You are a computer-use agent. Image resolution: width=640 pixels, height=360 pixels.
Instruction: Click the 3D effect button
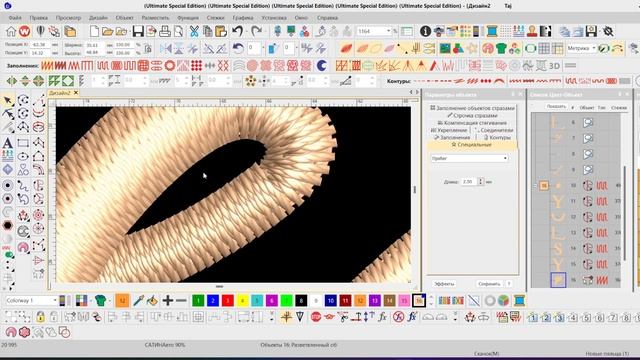point(554,65)
